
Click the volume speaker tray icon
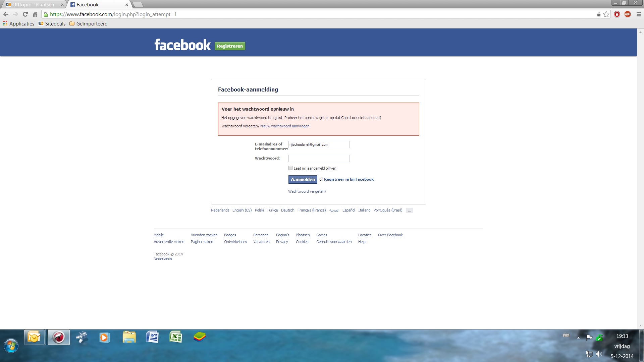click(599, 354)
